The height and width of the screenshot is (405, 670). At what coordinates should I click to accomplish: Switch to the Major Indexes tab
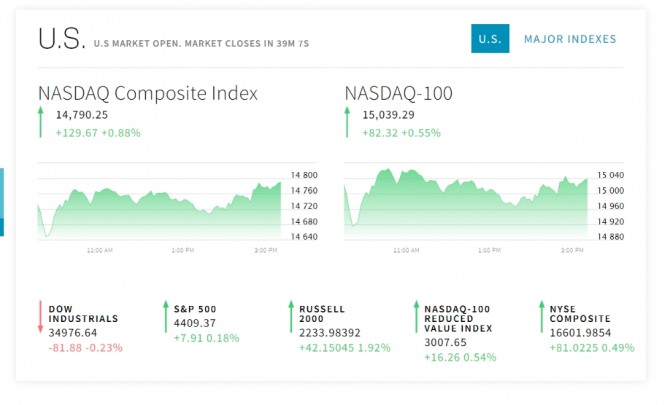point(570,39)
